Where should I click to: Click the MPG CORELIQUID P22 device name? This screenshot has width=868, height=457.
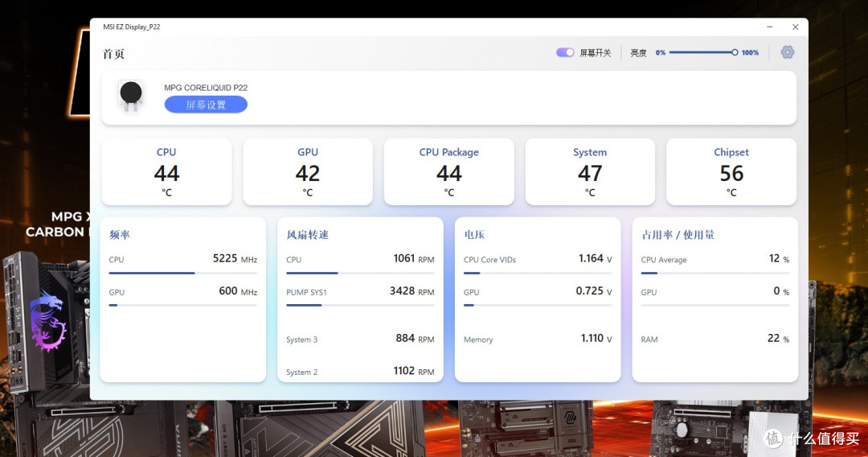(x=206, y=88)
